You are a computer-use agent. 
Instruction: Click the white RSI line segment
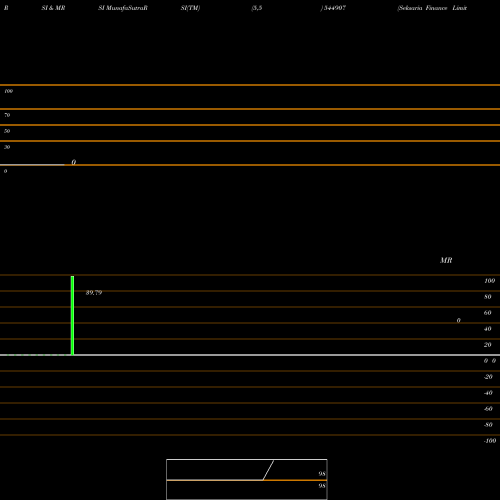tap(32, 165)
